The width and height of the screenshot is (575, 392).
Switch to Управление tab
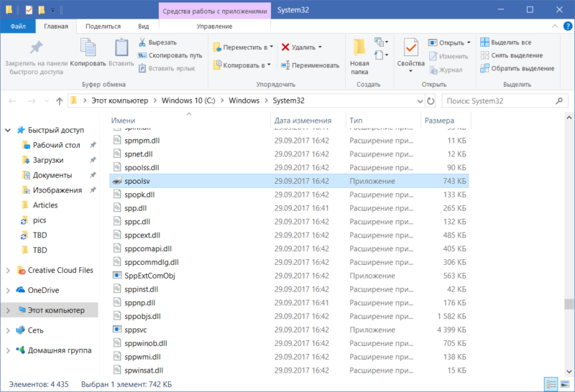point(214,27)
